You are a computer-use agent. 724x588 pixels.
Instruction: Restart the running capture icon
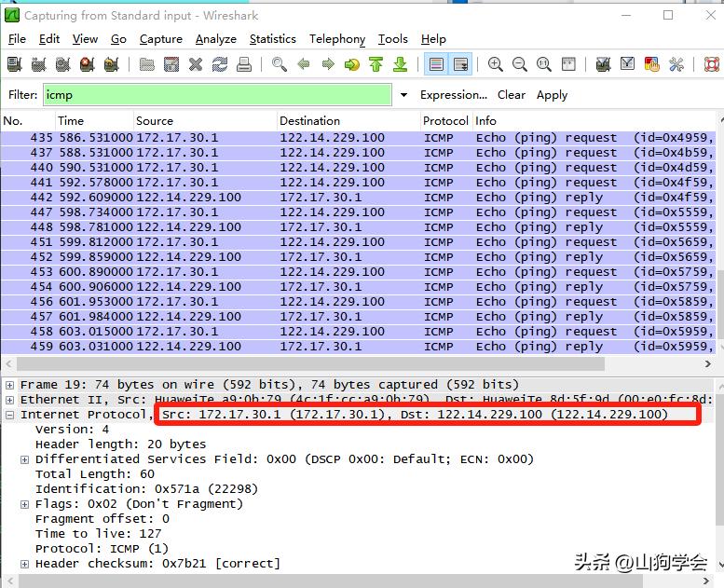click(111, 64)
